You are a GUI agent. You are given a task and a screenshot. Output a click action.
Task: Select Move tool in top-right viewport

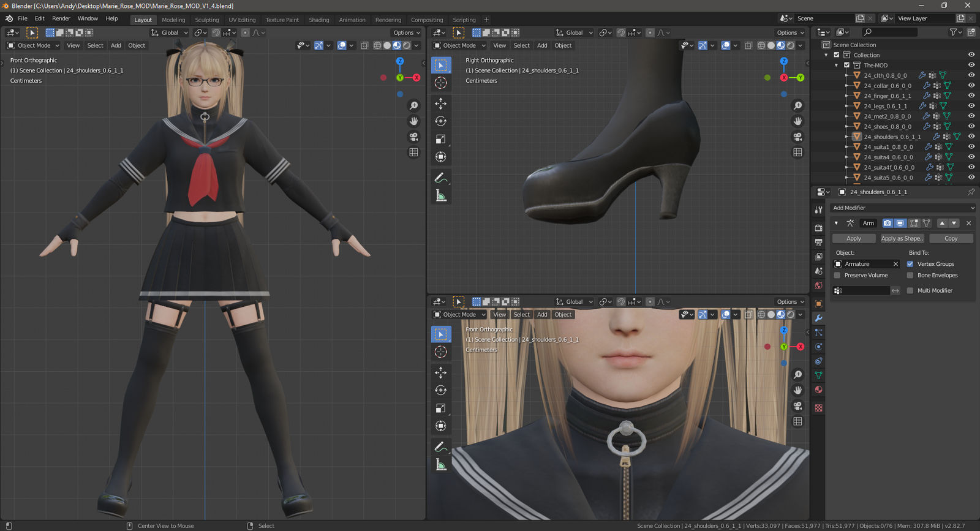(440, 104)
